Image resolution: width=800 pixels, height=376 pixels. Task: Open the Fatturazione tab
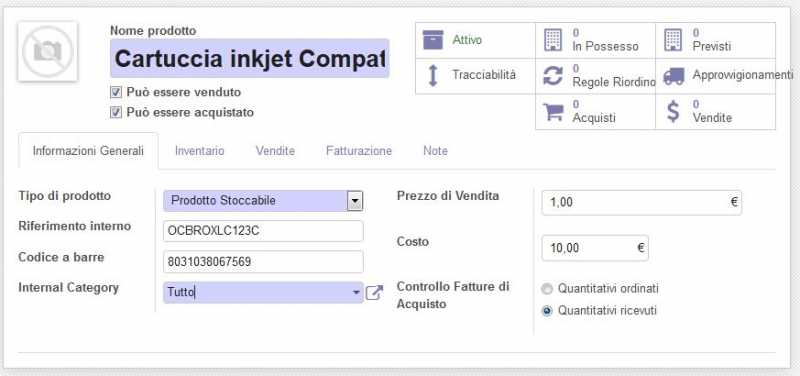[359, 151]
